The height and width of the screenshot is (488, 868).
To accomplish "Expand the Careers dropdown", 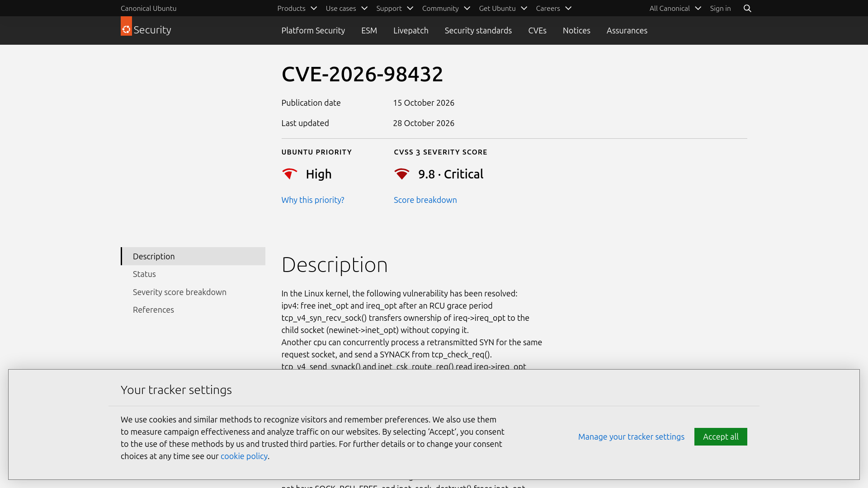I will [554, 8].
